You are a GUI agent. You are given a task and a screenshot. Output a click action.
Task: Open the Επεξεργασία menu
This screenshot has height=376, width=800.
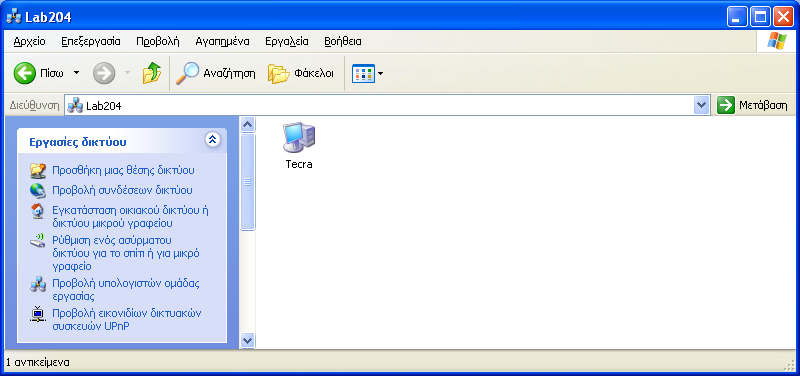[91, 42]
